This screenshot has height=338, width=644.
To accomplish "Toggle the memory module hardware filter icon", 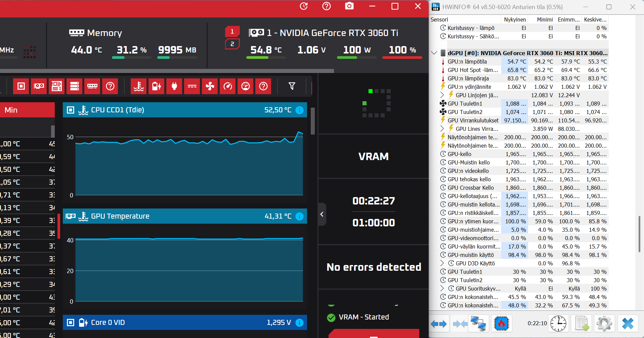I will point(92,86).
